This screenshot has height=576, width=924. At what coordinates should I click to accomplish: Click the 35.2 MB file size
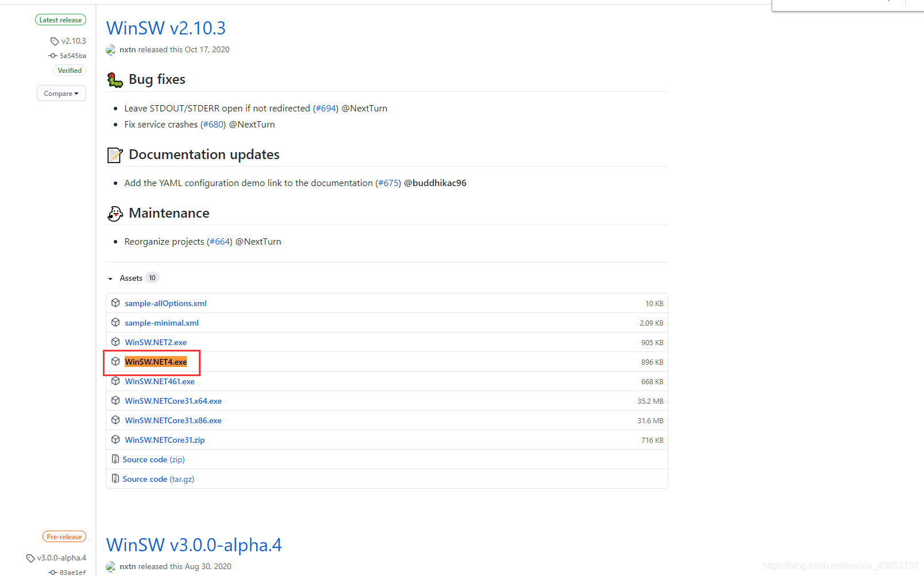point(650,401)
